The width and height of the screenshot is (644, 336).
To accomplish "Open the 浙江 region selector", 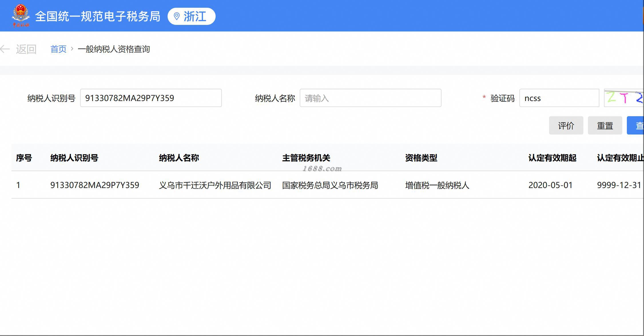I will [x=194, y=16].
